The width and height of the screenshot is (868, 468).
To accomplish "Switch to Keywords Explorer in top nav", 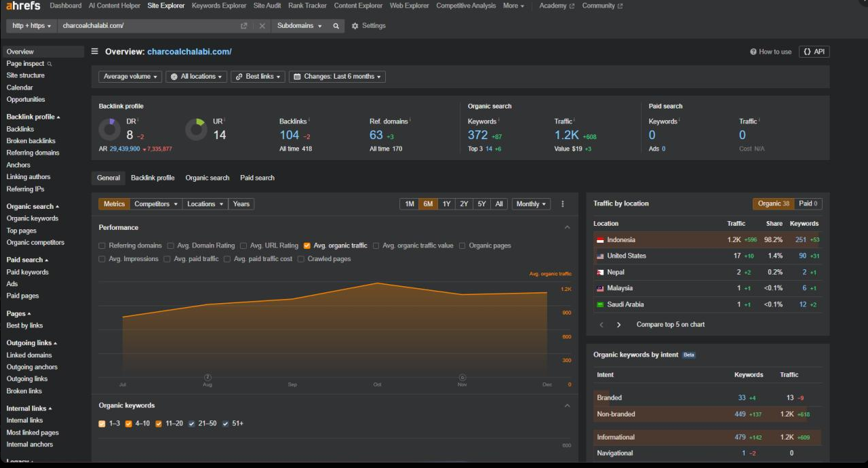I will click(219, 5).
